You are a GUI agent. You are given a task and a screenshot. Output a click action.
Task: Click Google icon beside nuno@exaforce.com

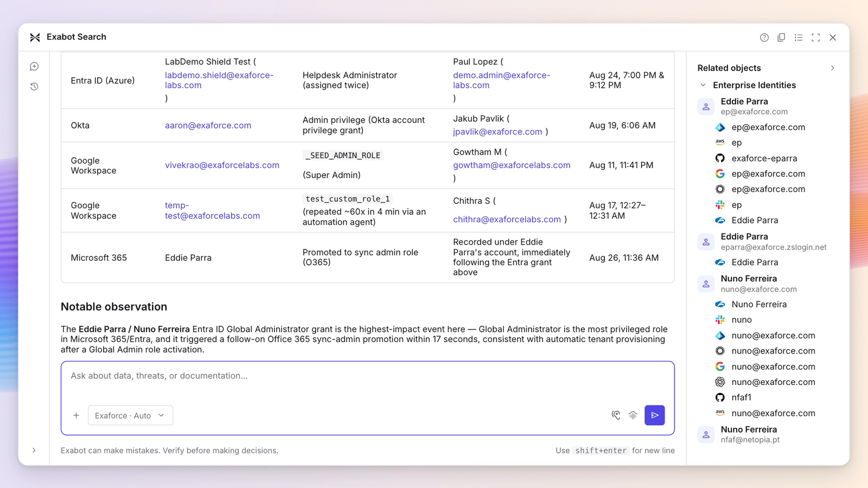[720, 367]
